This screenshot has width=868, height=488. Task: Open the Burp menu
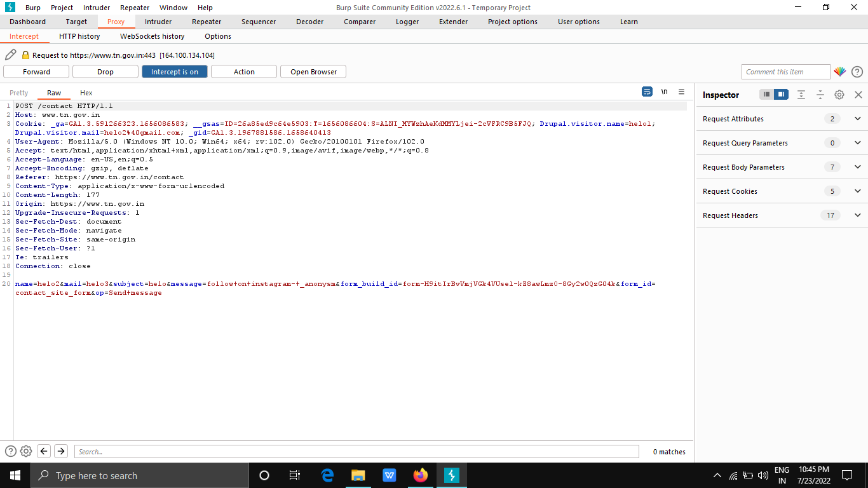(33, 8)
